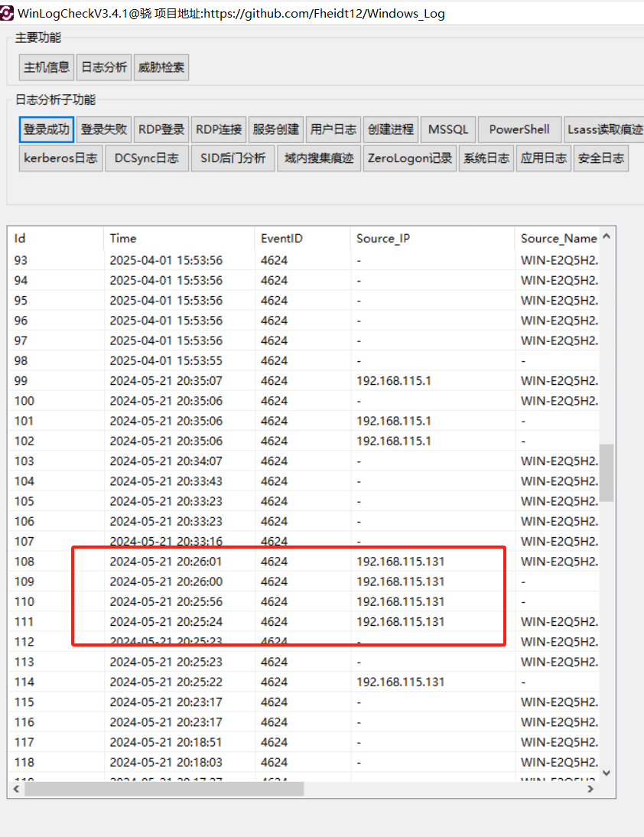Click Source_IP 192.168.115.131 in row 108
Image resolution: width=644 pixels, height=837 pixels.
[401, 562]
